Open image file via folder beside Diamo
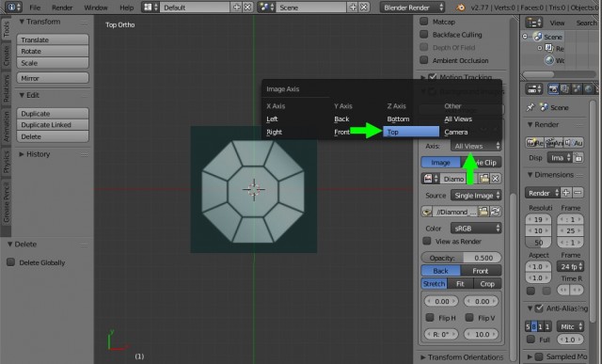Screen dimensions: 602x364 (x=483, y=179)
